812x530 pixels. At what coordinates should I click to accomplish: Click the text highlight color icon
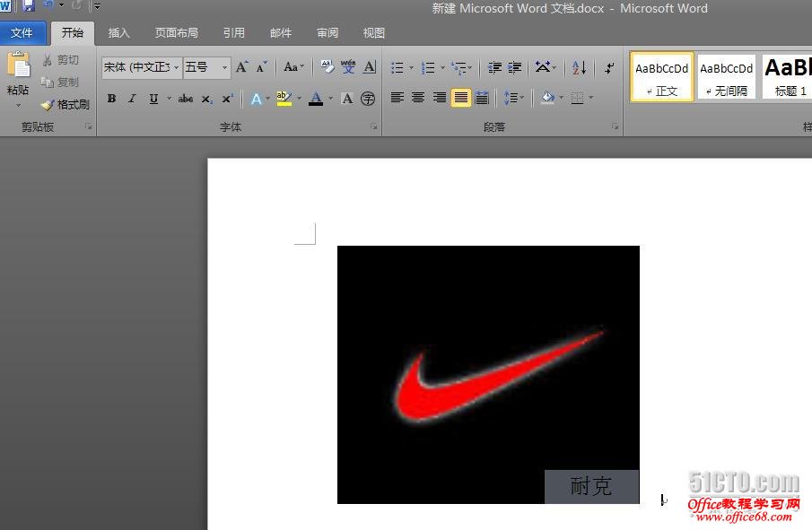tap(284, 99)
